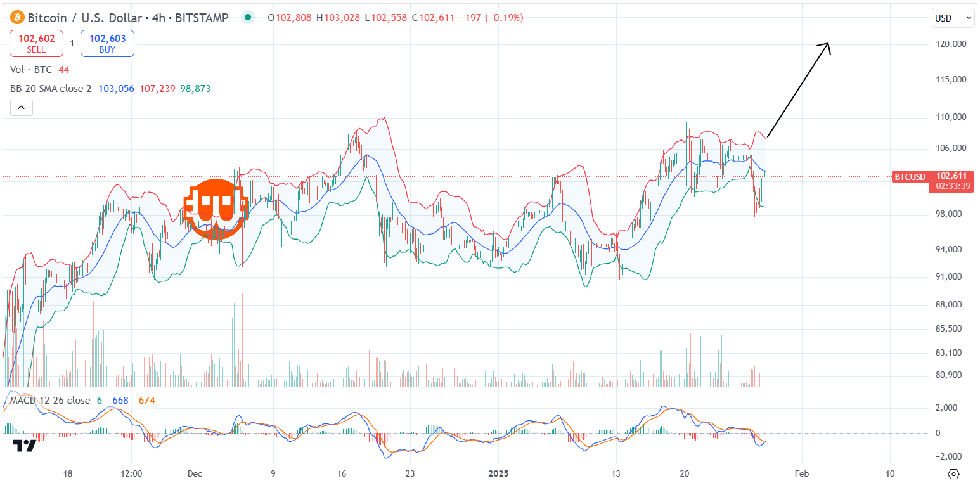Click the SELL 102,602 button
The height and width of the screenshot is (483, 980).
[36, 43]
